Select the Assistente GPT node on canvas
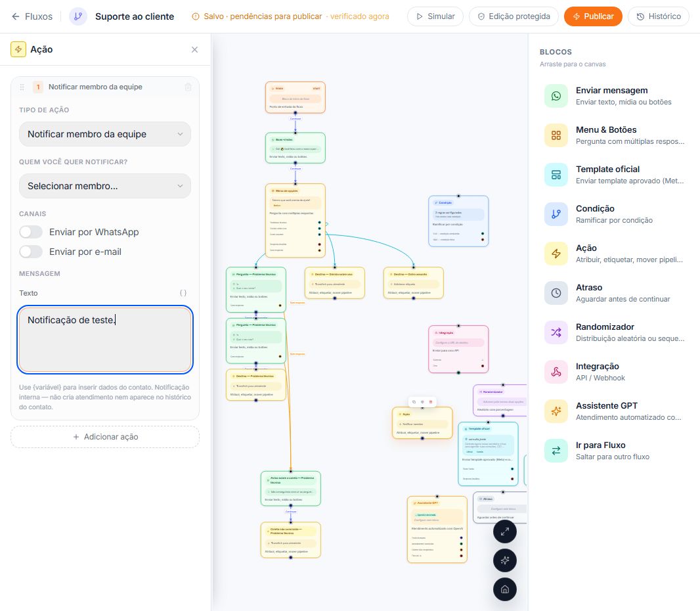Viewport: 700px width, 611px height. 437,530
